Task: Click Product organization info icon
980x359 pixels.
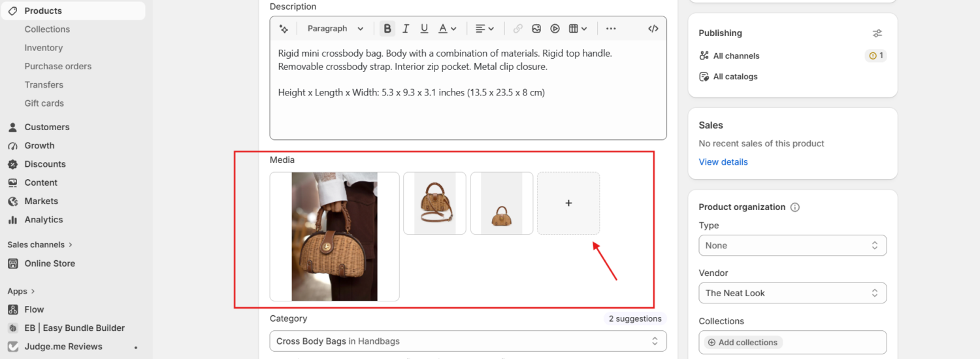Action: click(x=795, y=207)
